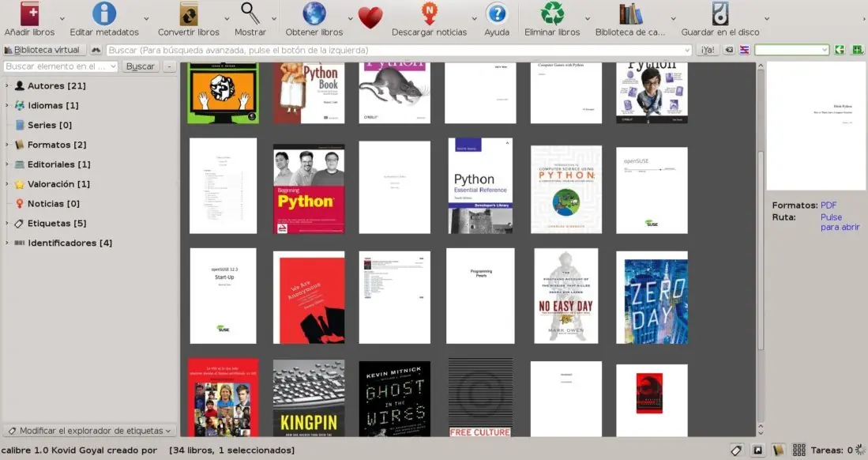Expand the Autores [21] tree node
Screen dimensions: 868x460
click(6, 85)
